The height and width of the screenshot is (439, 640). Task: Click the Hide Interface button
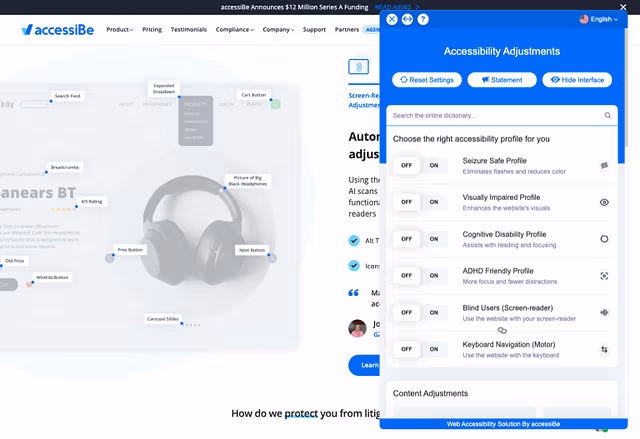[x=577, y=80]
